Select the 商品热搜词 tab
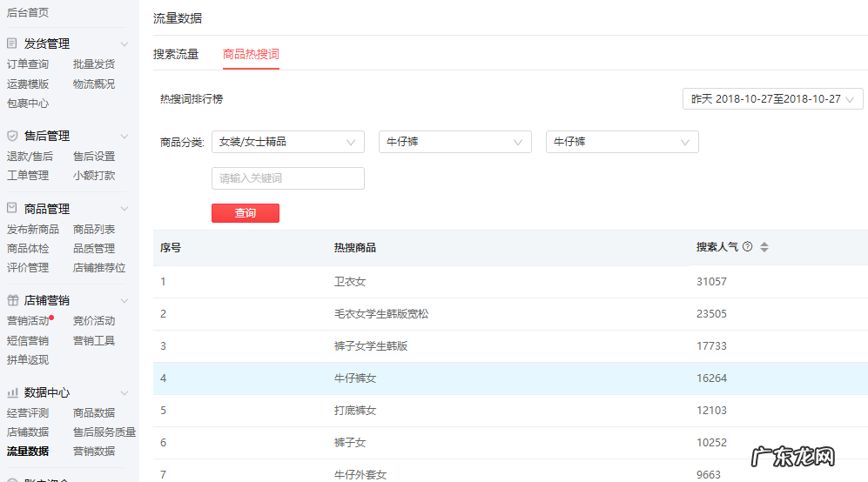The image size is (868, 482). 251,54
